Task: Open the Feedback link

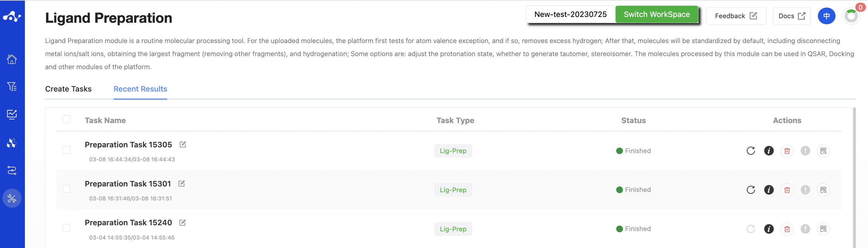Action: coord(736,16)
